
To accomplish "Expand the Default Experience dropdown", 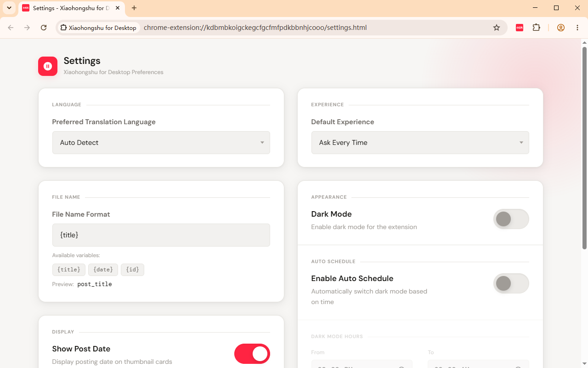I will (420, 143).
